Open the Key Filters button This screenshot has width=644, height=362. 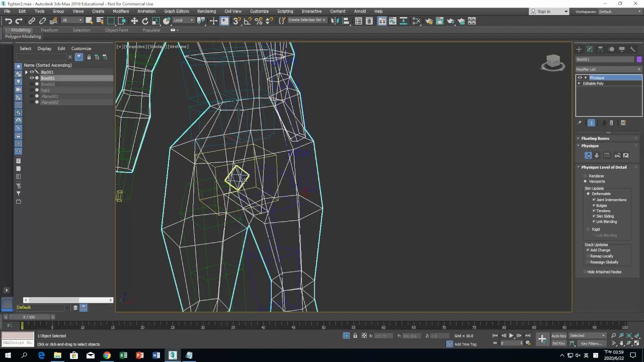point(591,343)
